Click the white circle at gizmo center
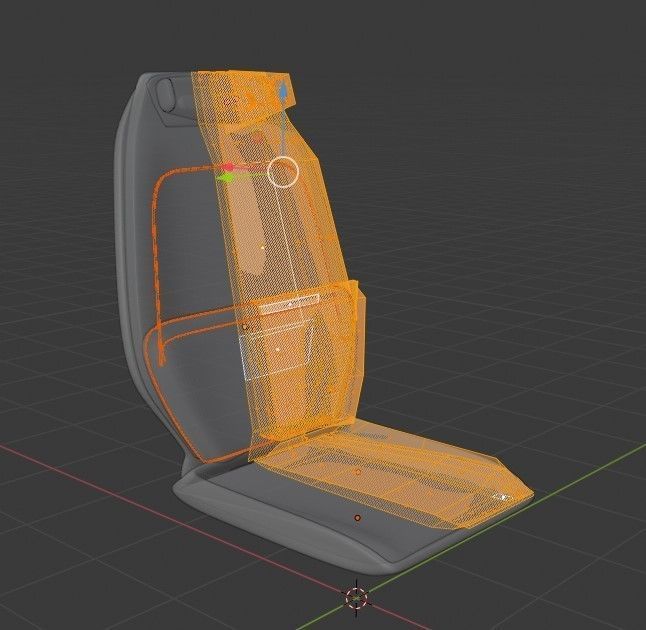The height and width of the screenshot is (630, 646). click(283, 171)
